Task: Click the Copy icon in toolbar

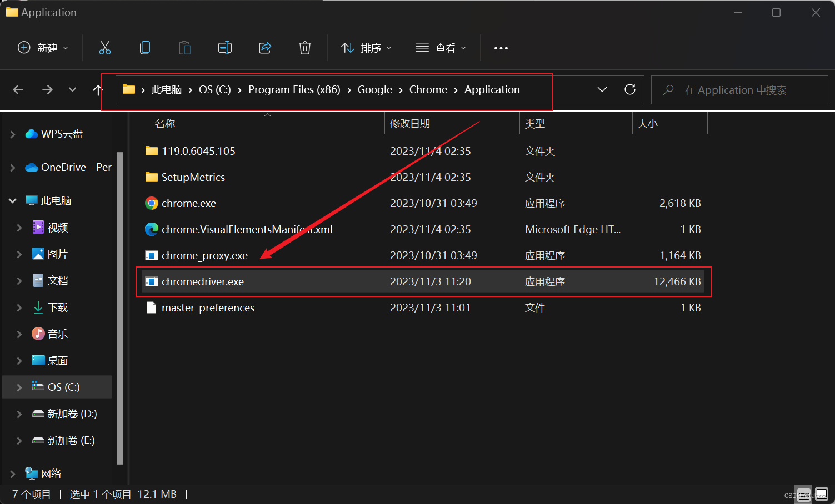Action: [x=145, y=48]
